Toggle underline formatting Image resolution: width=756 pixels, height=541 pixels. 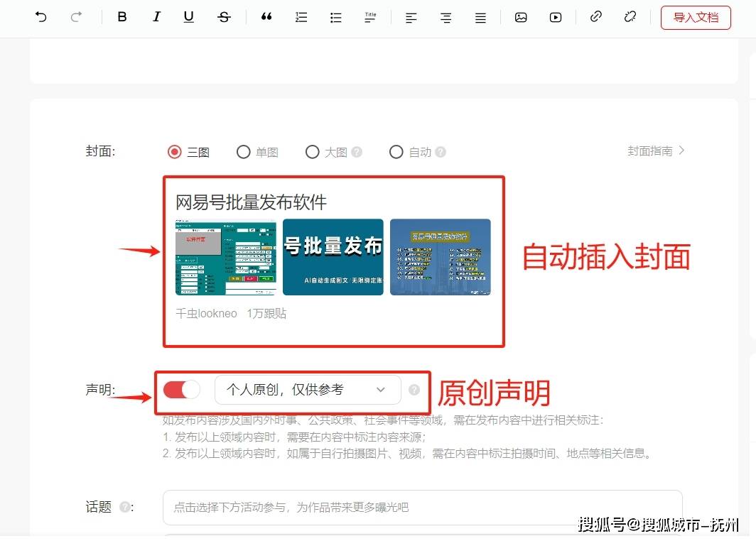188,17
